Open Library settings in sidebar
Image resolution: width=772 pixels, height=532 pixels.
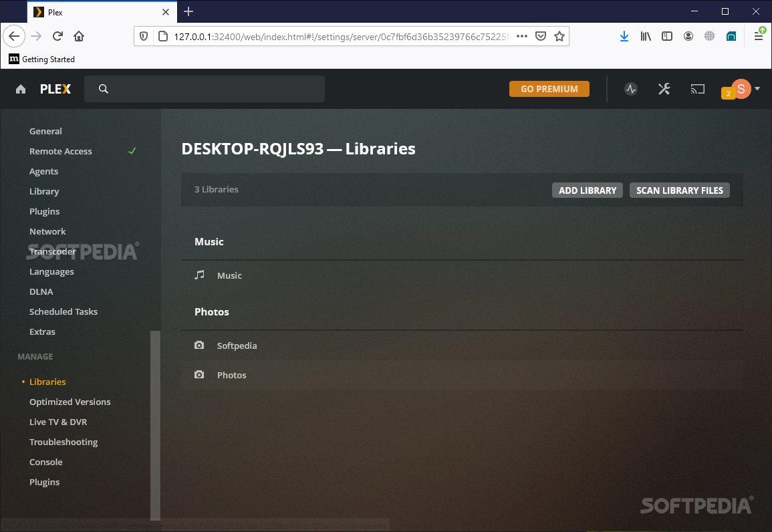pyautogui.click(x=44, y=191)
